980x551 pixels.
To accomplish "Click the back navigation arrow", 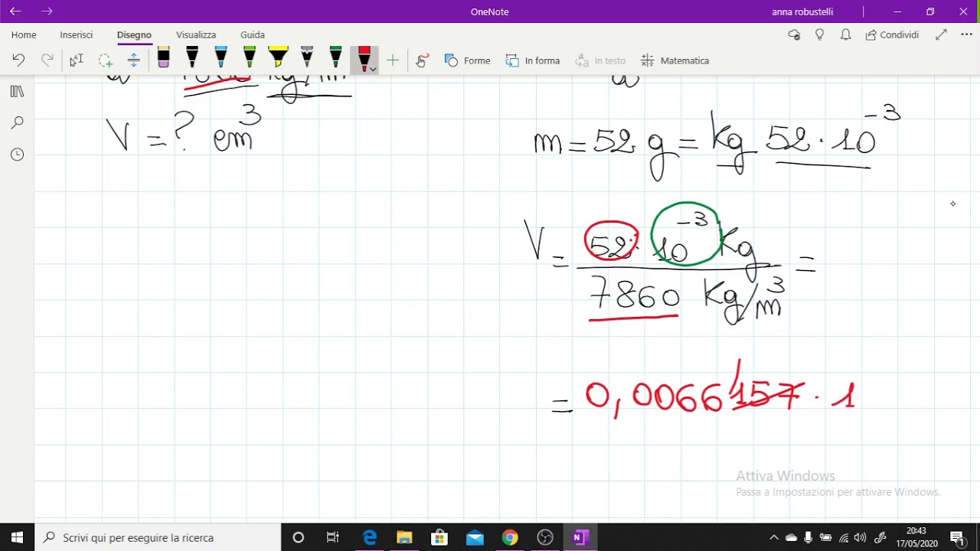I will [15, 11].
